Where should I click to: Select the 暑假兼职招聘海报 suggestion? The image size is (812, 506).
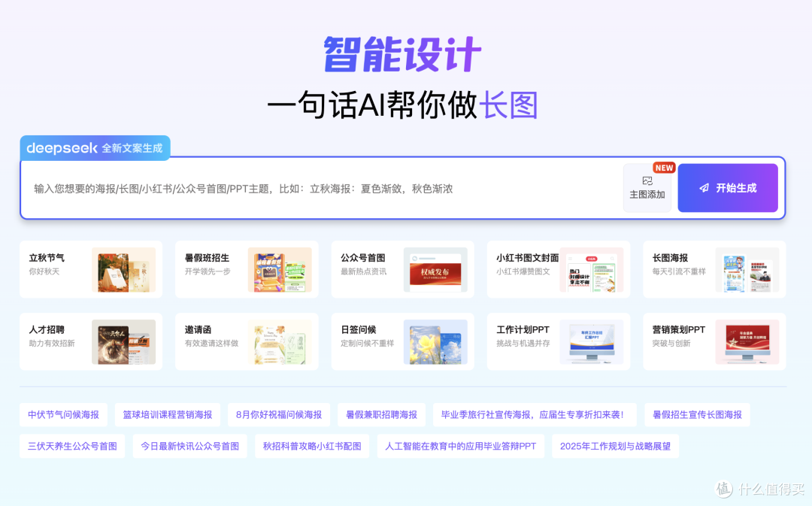coord(382,415)
